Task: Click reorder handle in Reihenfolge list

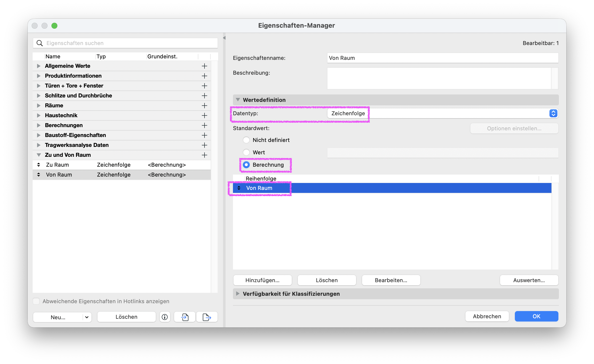Action: pyautogui.click(x=239, y=188)
